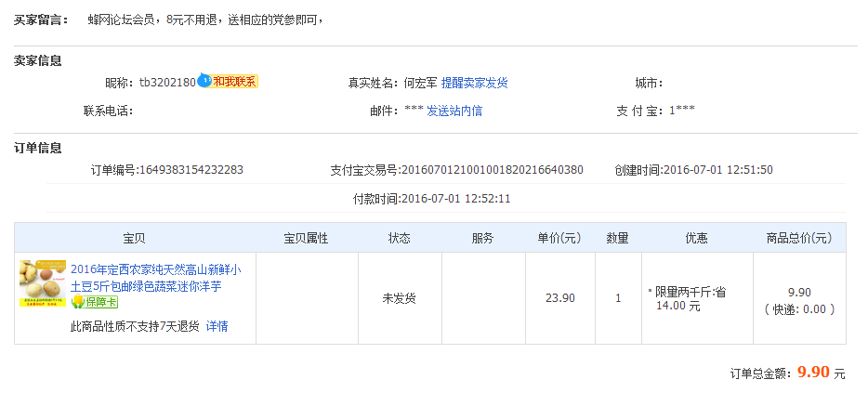Click the 宝贝属性 column header
Image resolution: width=868 pixels, height=393 pixels.
pyautogui.click(x=306, y=238)
